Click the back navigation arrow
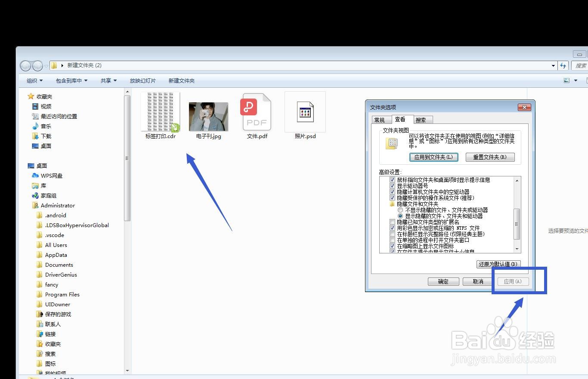The image size is (588, 379). (x=25, y=65)
